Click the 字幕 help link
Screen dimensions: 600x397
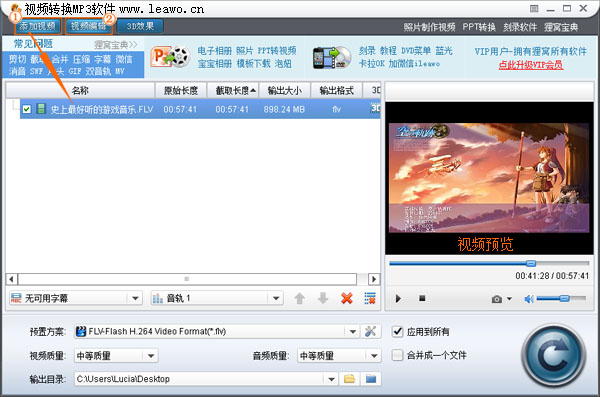tap(103, 59)
